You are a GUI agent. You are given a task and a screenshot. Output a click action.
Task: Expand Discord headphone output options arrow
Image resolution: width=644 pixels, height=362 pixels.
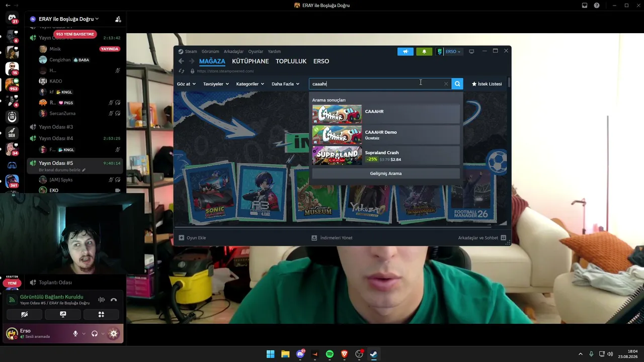point(103,333)
